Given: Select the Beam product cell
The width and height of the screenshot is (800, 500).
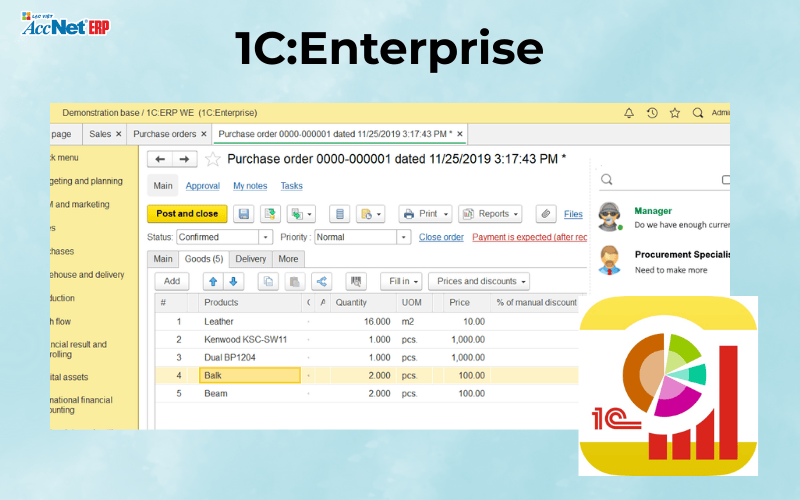Looking at the screenshot, I should click(250, 393).
